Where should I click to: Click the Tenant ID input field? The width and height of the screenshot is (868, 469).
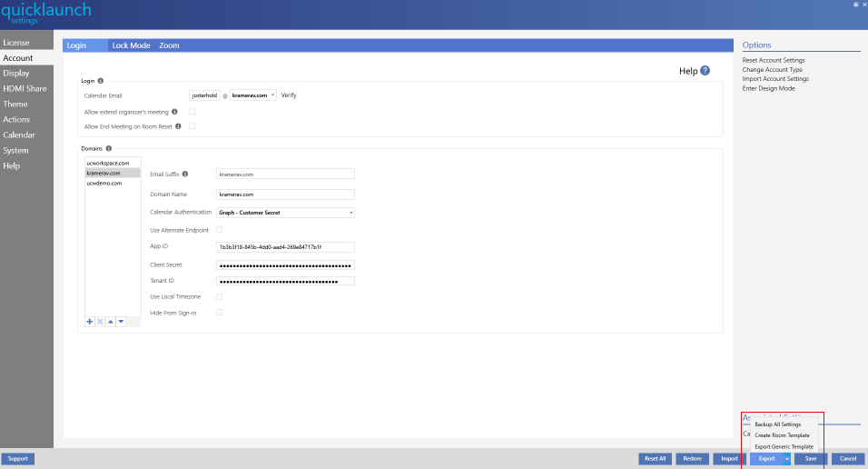[285, 281]
